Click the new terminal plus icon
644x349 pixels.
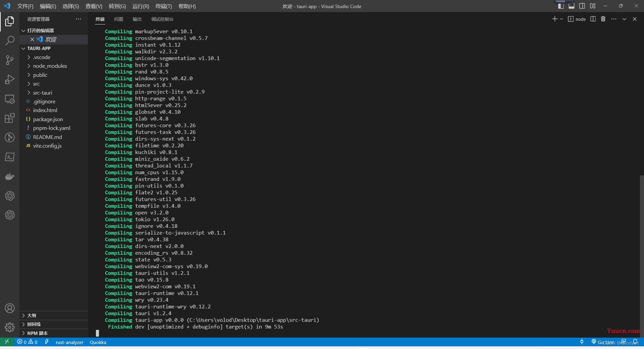pyautogui.click(x=554, y=19)
